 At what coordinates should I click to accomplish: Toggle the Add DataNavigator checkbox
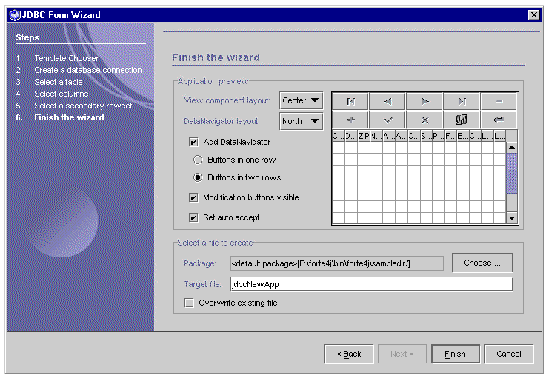click(x=194, y=142)
